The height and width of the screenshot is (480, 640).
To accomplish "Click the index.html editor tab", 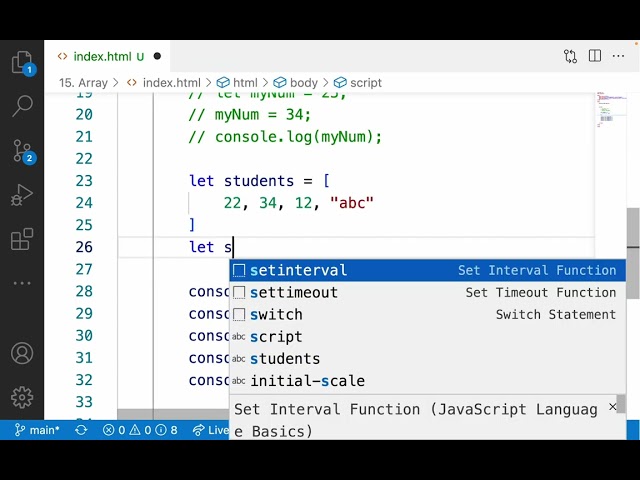I will pyautogui.click(x=107, y=56).
